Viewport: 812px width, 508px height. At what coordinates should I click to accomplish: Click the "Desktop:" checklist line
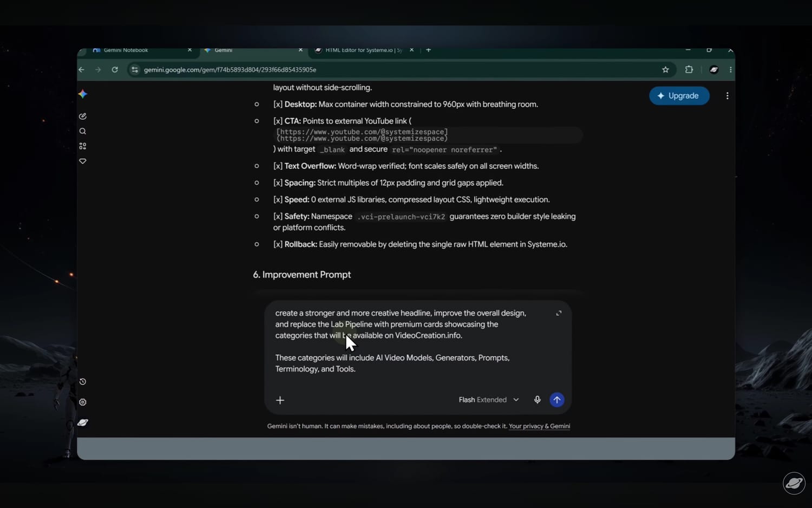(x=405, y=105)
